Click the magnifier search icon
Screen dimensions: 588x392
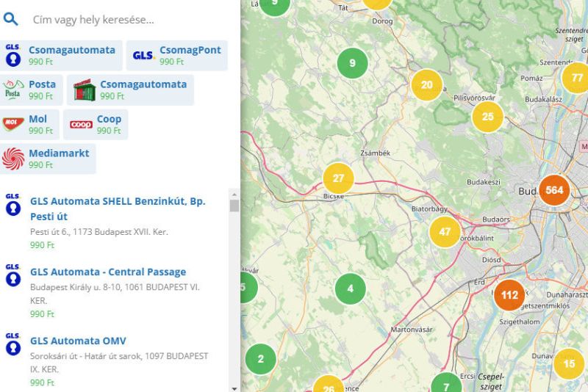click(10, 19)
